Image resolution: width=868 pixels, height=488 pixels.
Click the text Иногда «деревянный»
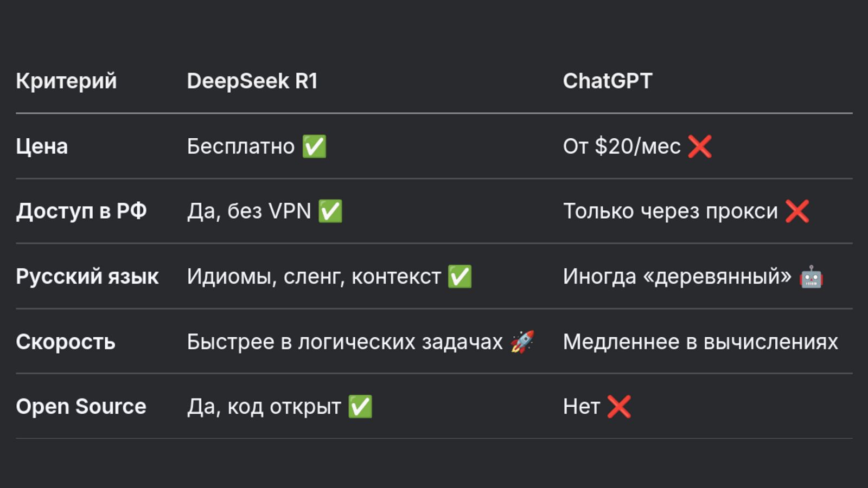click(x=677, y=277)
